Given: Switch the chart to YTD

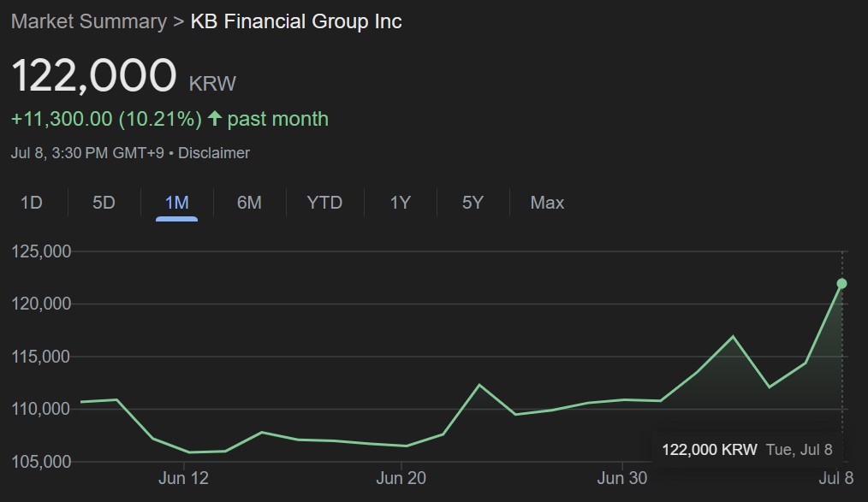Looking at the screenshot, I should coord(324,203).
